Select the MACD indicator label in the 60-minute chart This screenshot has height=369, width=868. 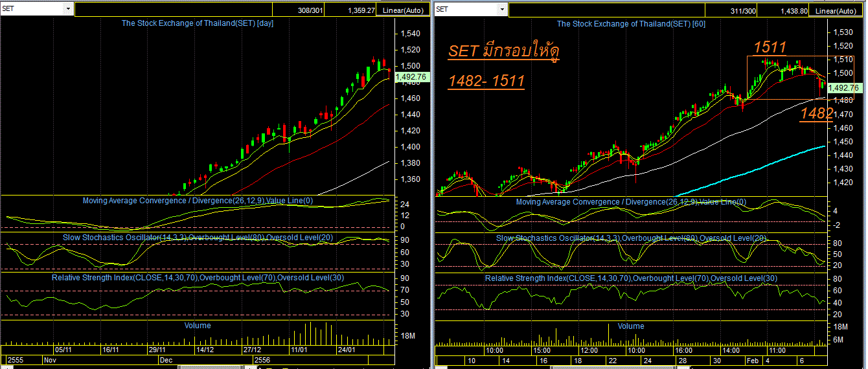pos(631,202)
